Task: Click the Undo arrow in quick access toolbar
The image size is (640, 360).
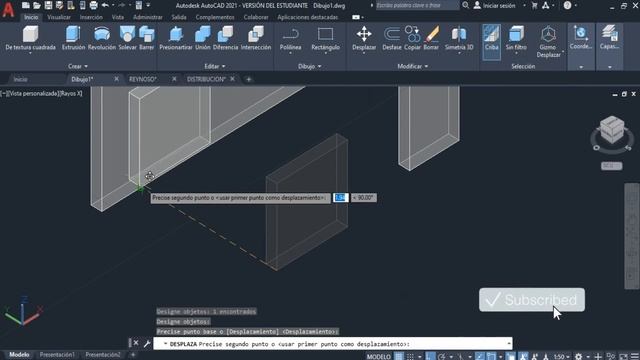Action: (x=105, y=5)
